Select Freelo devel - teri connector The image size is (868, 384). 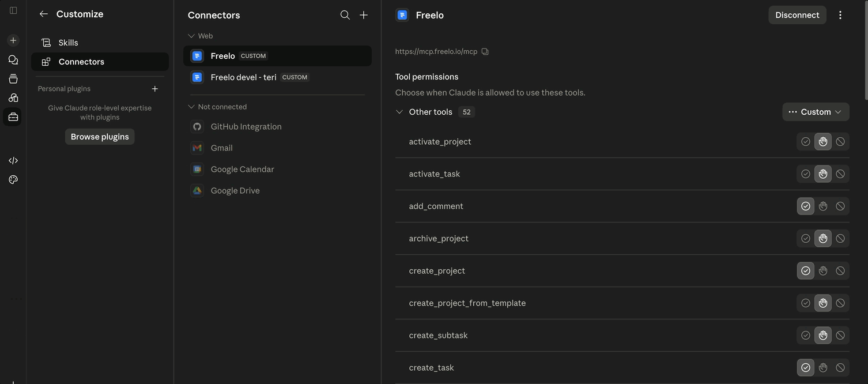(x=277, y=77)
